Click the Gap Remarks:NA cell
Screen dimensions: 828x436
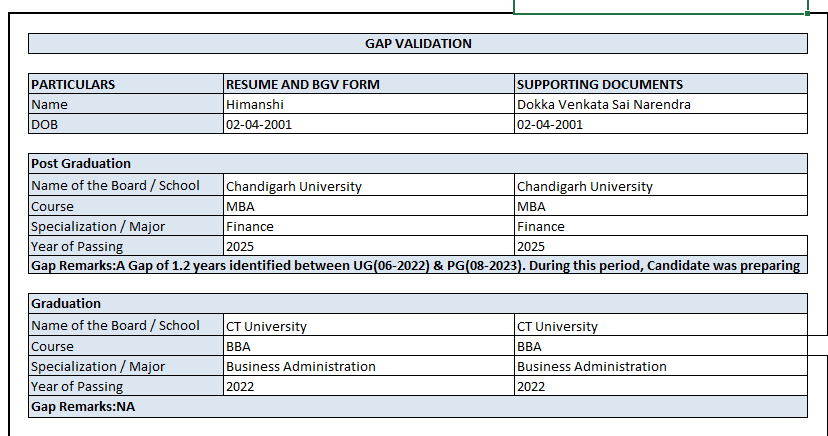point(417,407)
